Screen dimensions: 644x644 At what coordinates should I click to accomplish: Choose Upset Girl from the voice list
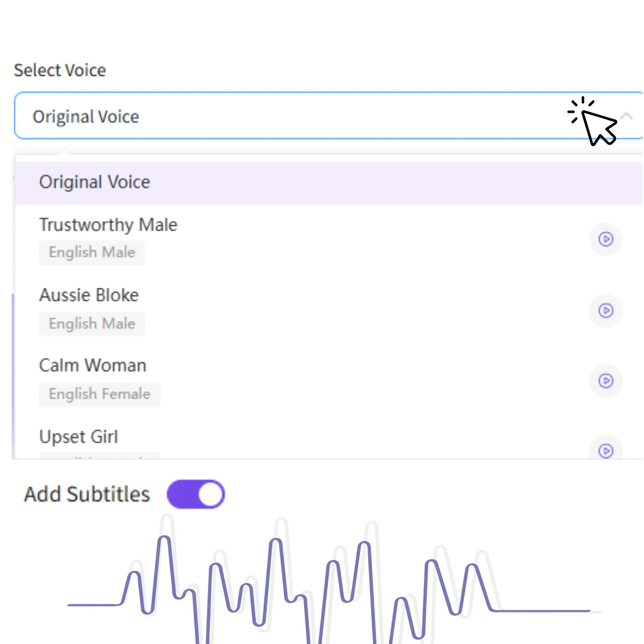pyautogui.click(x=78, y=437)
